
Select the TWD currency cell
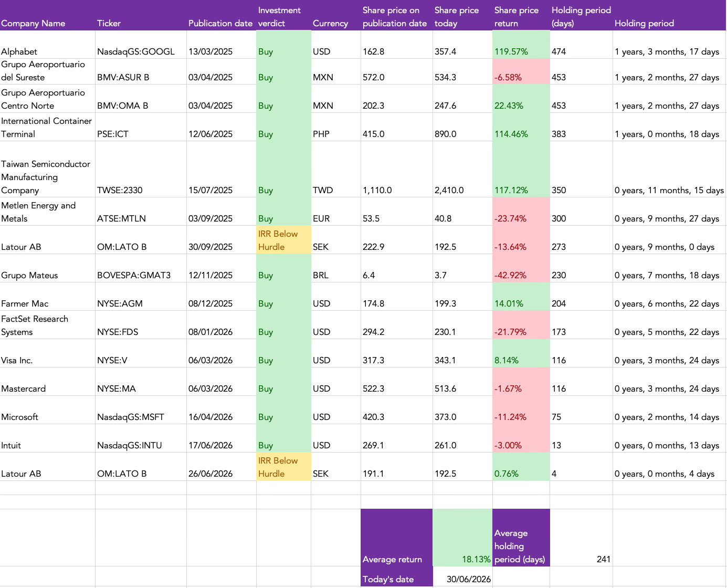click(x=336, y=169)
